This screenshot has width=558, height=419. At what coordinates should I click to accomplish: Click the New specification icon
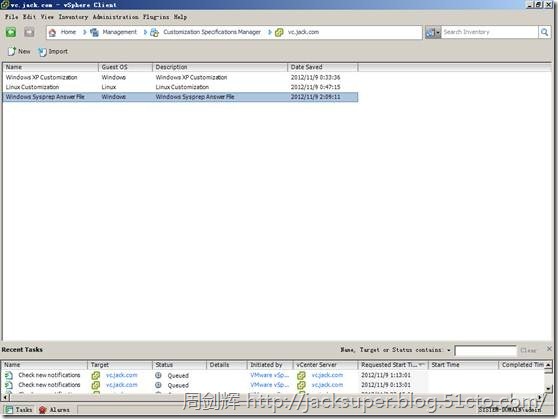pos(12,52)
